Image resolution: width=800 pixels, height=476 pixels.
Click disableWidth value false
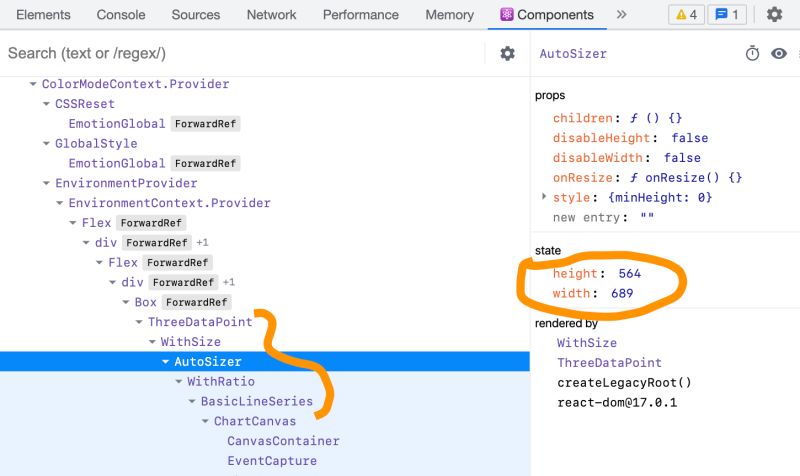tap(682, 158)
